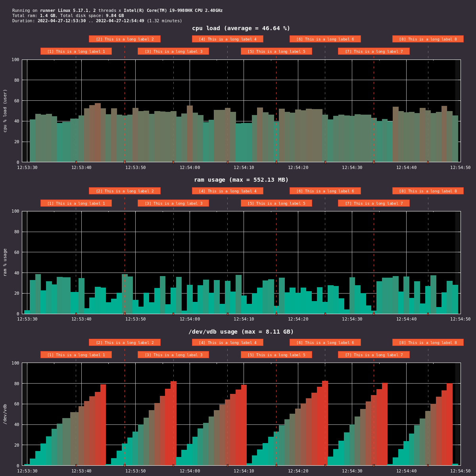Select label 7 in the ram usage chart
Image resolution: width=476 pixels, height=476 pixels.
click(x=373, y=203)
